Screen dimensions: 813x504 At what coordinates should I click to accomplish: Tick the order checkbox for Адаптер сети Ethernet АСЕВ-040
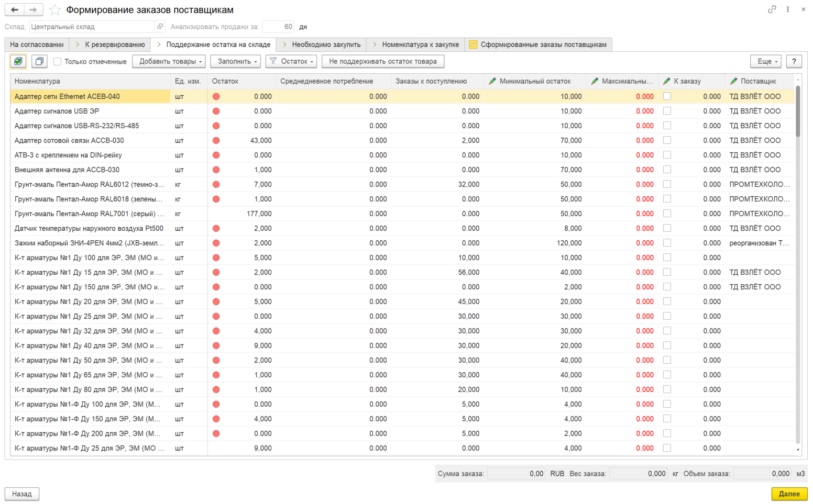tap(667, 96)
